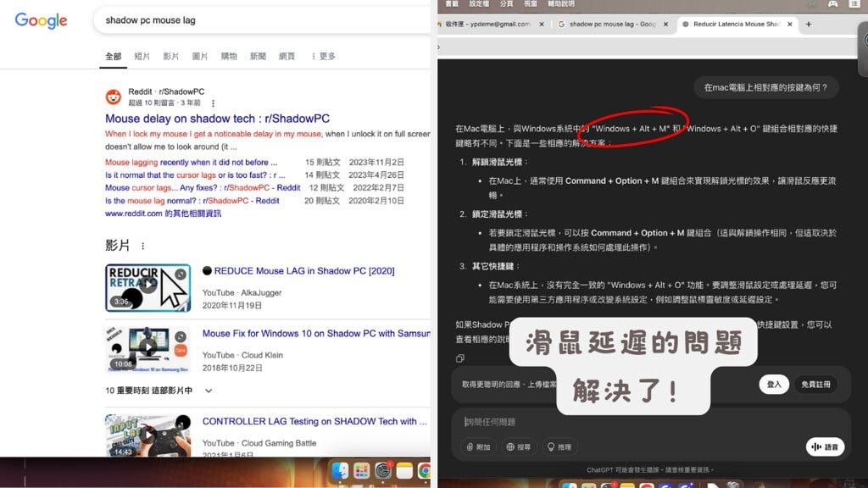The width and height of the screenshot is (868, 488).
Task: Click the Reddit icon beside r/ShadowPC result
Action: point(114,97)
